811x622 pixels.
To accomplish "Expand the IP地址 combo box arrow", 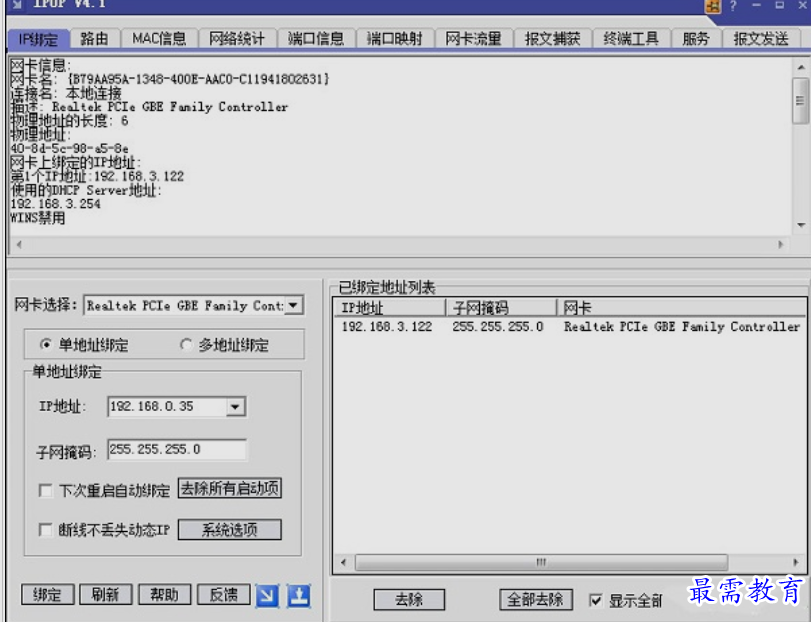I will [x=235, y=407].
